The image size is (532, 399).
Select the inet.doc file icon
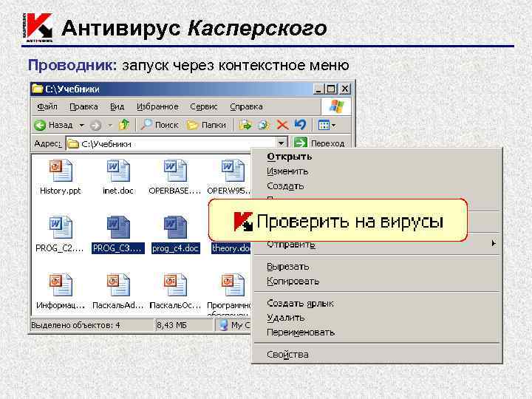click(x=117, y=171)
